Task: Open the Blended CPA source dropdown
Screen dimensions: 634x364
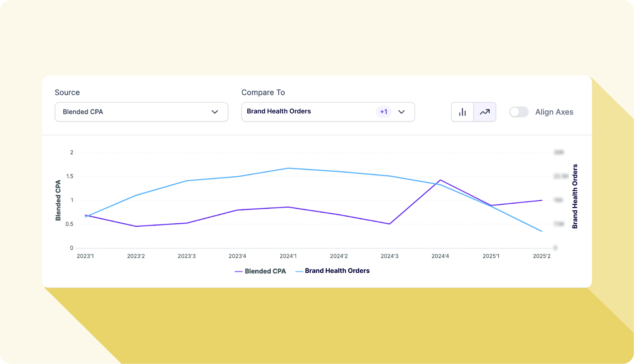Action: 141,112
